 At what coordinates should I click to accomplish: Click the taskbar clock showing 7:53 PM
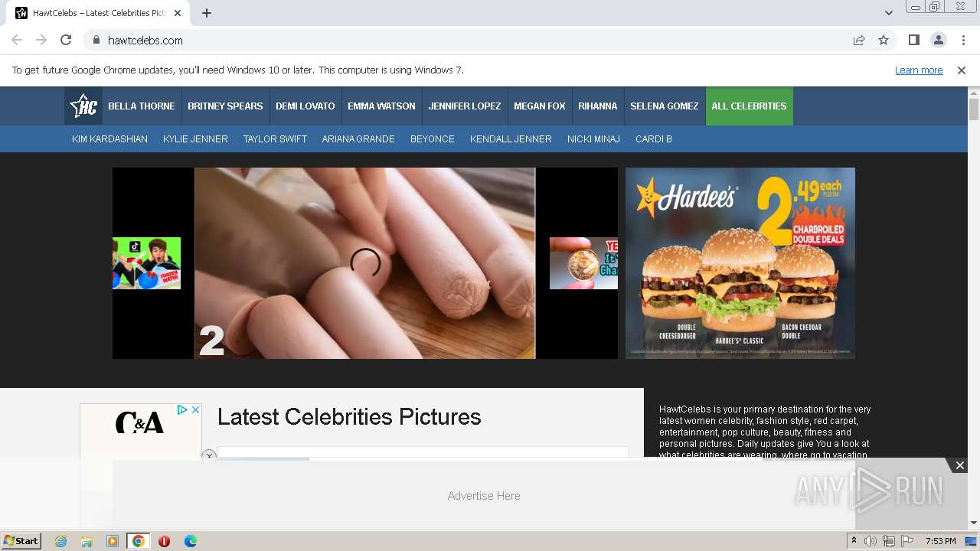pyautogui.click(x=940, y=541)
